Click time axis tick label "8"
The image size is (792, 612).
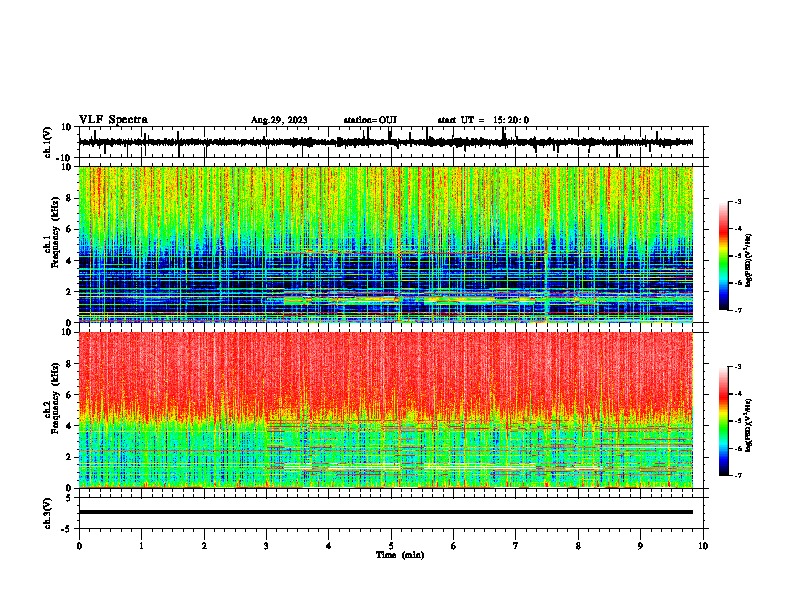pyautogui.click(x=578, y=545)
